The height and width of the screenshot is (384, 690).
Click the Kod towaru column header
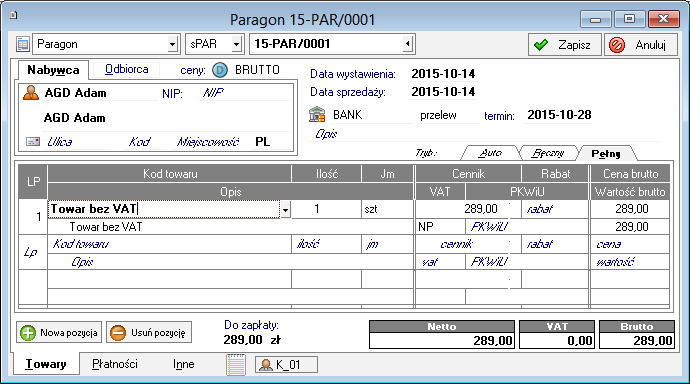tap(169, 174)
